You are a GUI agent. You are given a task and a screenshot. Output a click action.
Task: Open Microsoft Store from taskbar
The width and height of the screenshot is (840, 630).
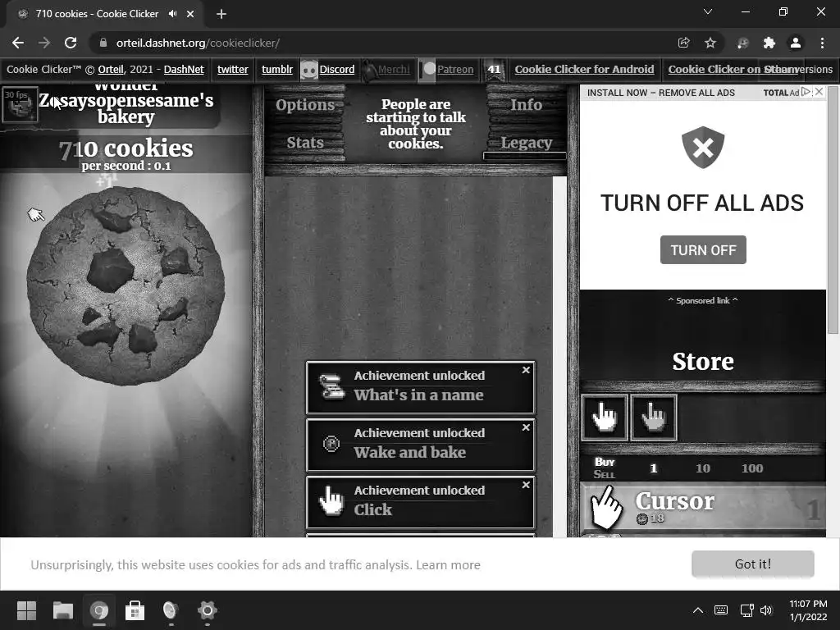pos(135,610)
